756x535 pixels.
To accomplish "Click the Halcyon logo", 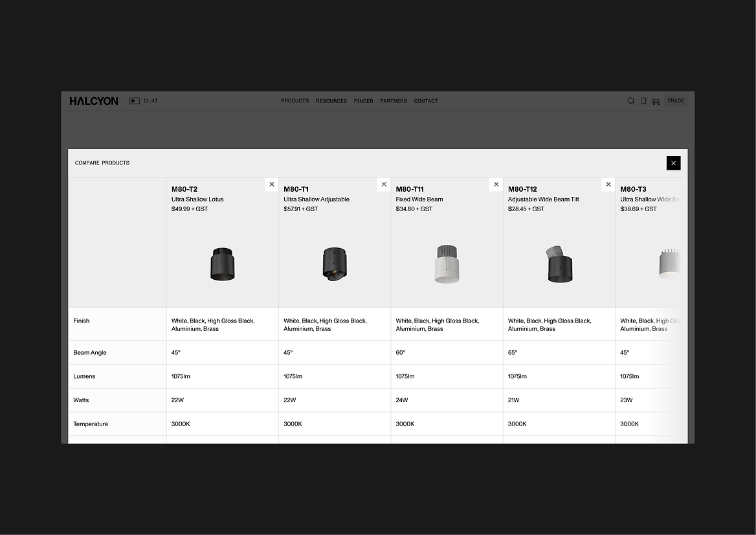I will 94,101.
